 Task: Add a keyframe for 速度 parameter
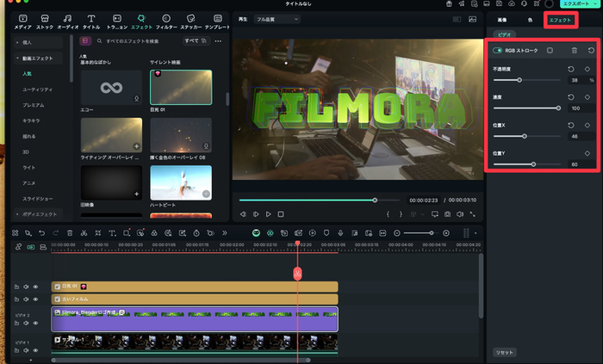(x=587, y=97)
